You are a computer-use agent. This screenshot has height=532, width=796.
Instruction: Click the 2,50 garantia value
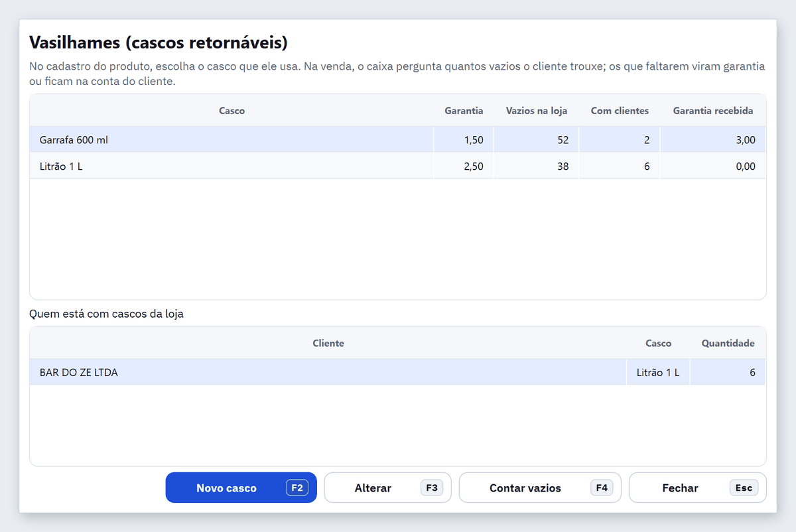[x=464, y=166]
